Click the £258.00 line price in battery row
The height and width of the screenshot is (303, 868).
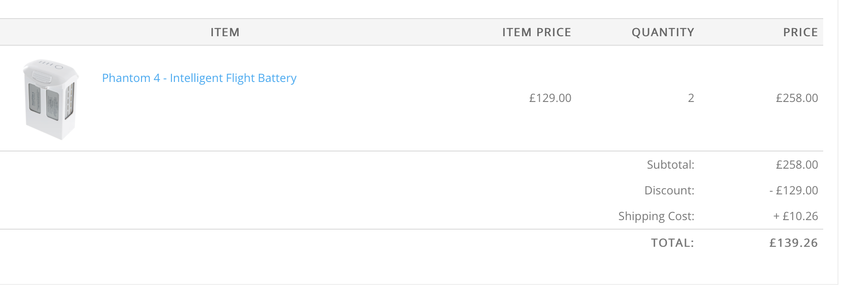point(797,98)
